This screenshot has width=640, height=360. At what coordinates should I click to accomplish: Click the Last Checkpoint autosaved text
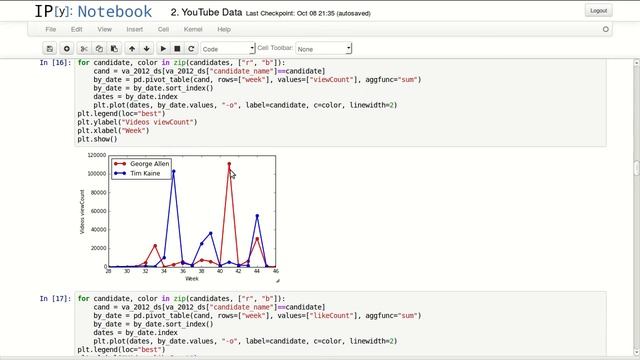308,13
